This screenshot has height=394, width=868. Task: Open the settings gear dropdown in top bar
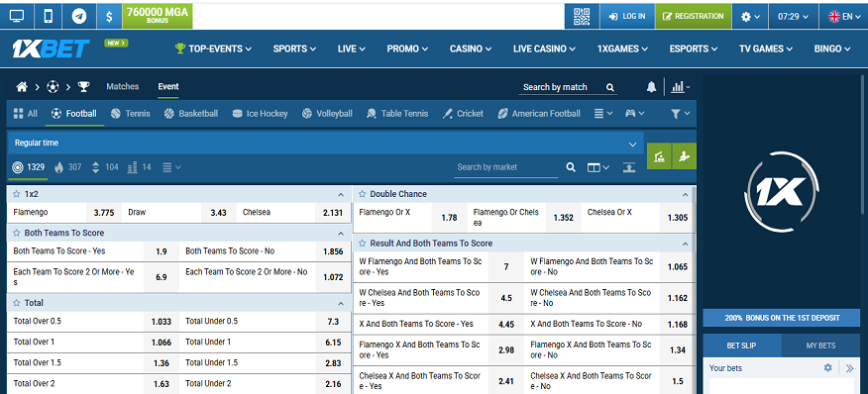(x=750, y=17)
